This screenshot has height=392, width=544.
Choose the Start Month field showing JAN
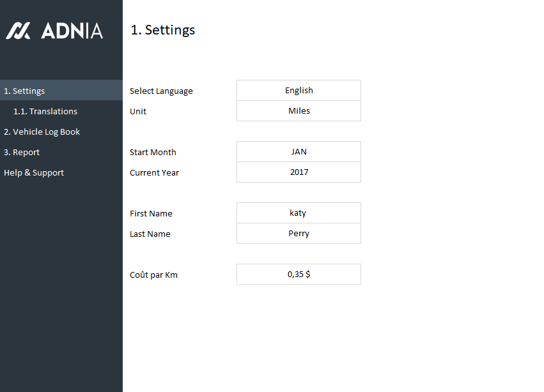tap(299, 152)
